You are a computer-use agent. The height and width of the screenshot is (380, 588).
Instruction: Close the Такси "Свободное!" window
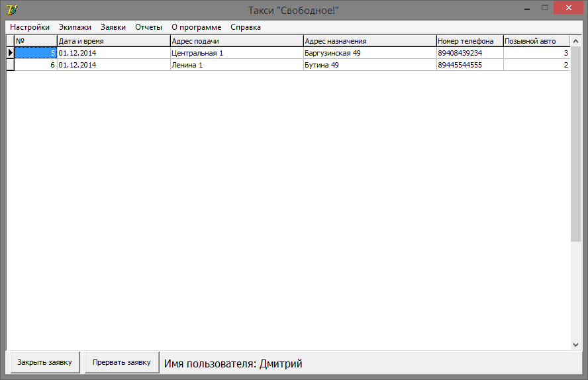click(x=569, y=7)
